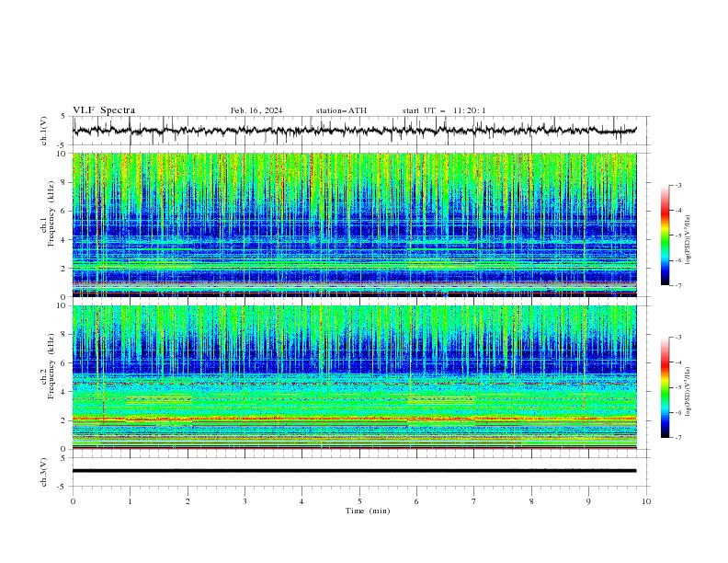Click the "1" tick on the time axis

[130, 501]
